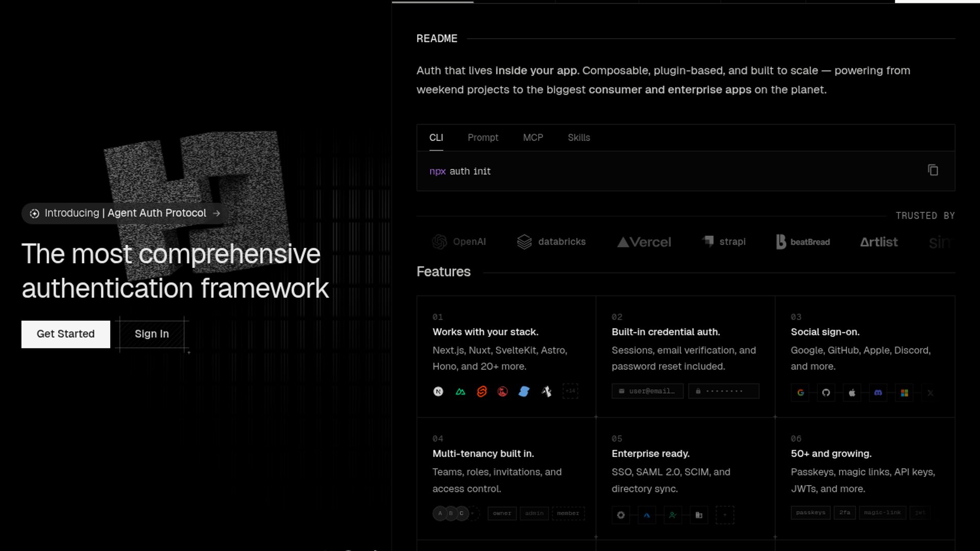Click the passkeys plugin tag
Screen dimensions: 980x551
click(811, 513)
